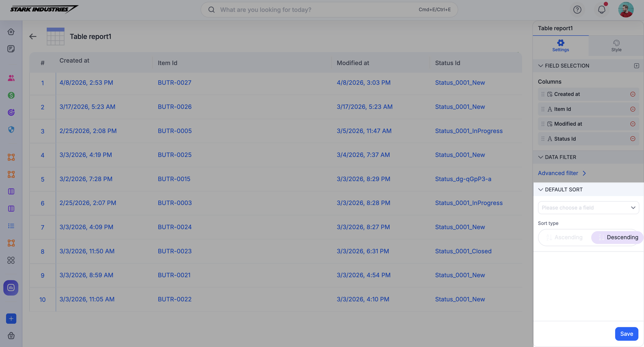The width and height of the screenshot is (644, 347).
Task: Open the home icon in sidebar
Action: (x=11, y=32)
